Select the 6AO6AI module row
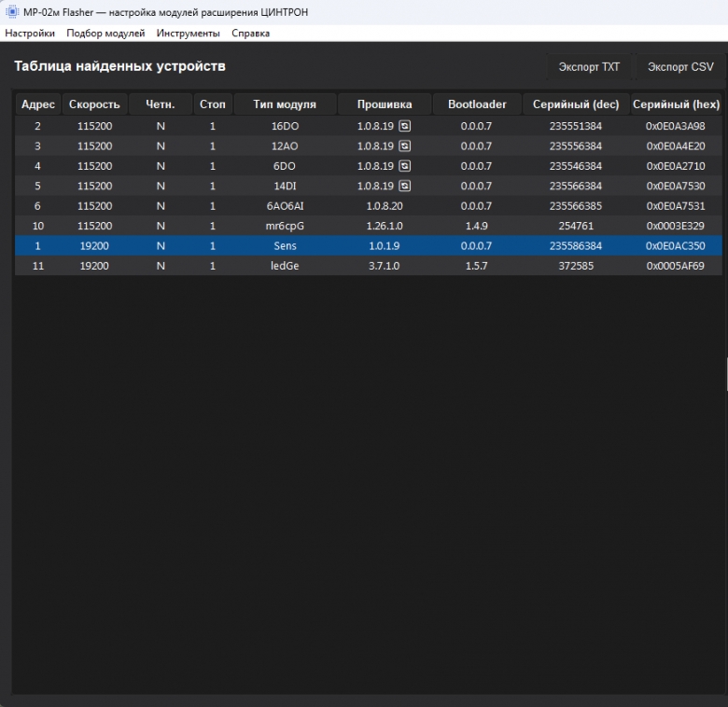Image resolution: width=728 pixels, height=707 pixels. point(368,205)
